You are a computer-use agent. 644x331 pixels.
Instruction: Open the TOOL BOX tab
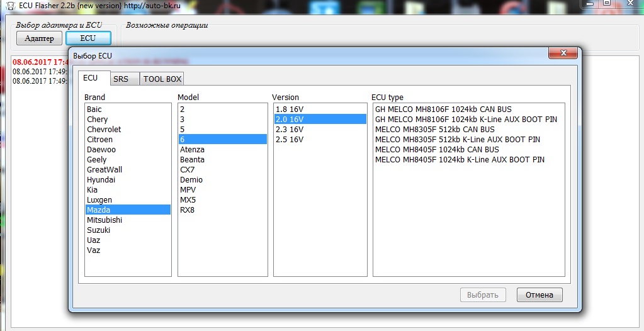point(162,79)
